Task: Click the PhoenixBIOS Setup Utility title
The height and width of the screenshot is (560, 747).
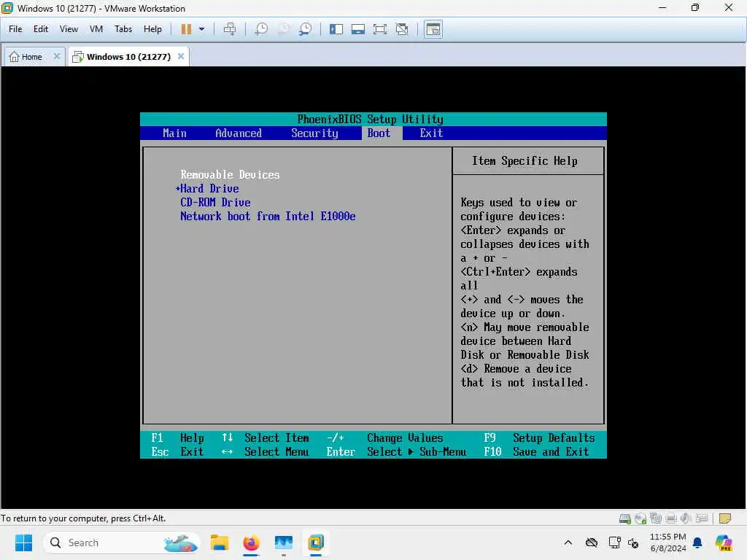Action: click(x=370, y=119)
